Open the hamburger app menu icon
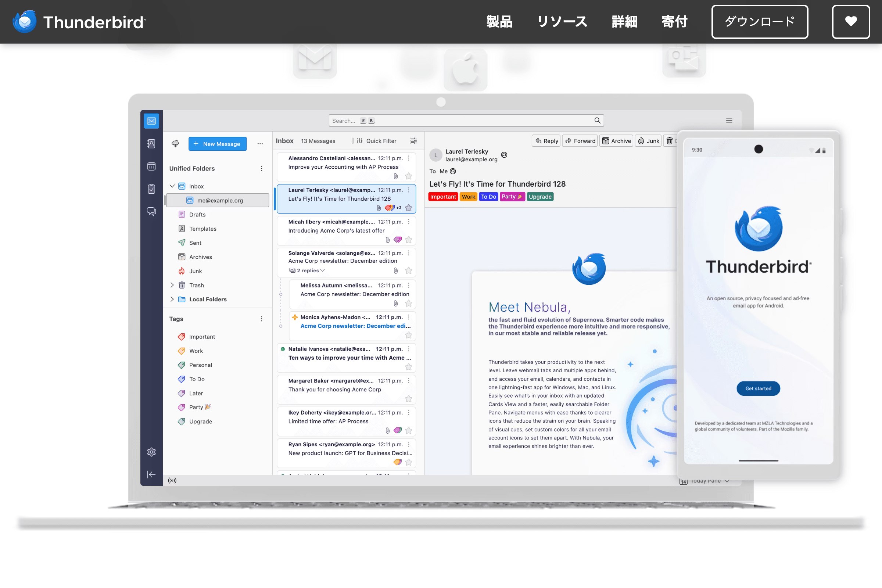Screen dimensions: 882x588 click(729, 121)
